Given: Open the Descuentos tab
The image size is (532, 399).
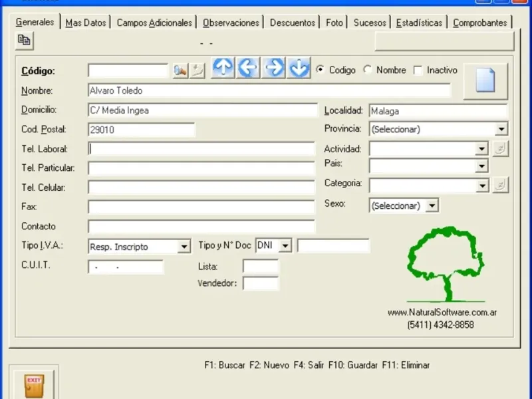Looking at the screenshot, I should click(293, 23).
